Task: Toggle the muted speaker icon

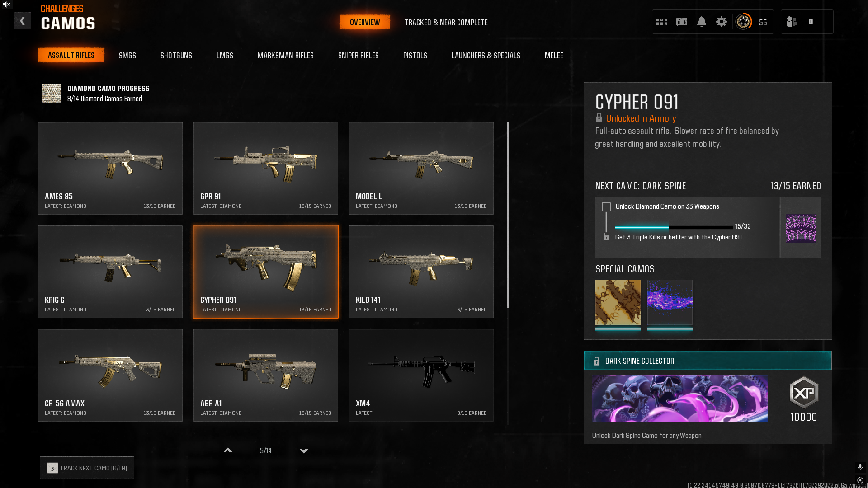Action: (x=6, y=5)
